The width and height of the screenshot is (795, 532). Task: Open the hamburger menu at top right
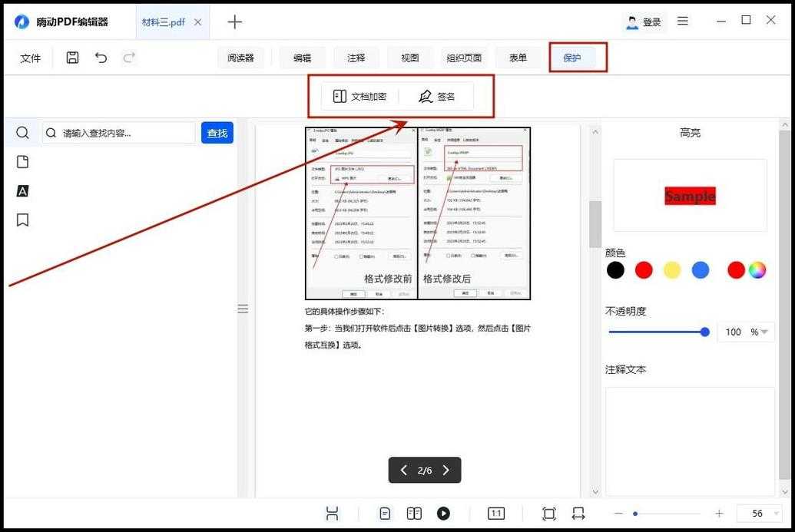pos(683,21)
